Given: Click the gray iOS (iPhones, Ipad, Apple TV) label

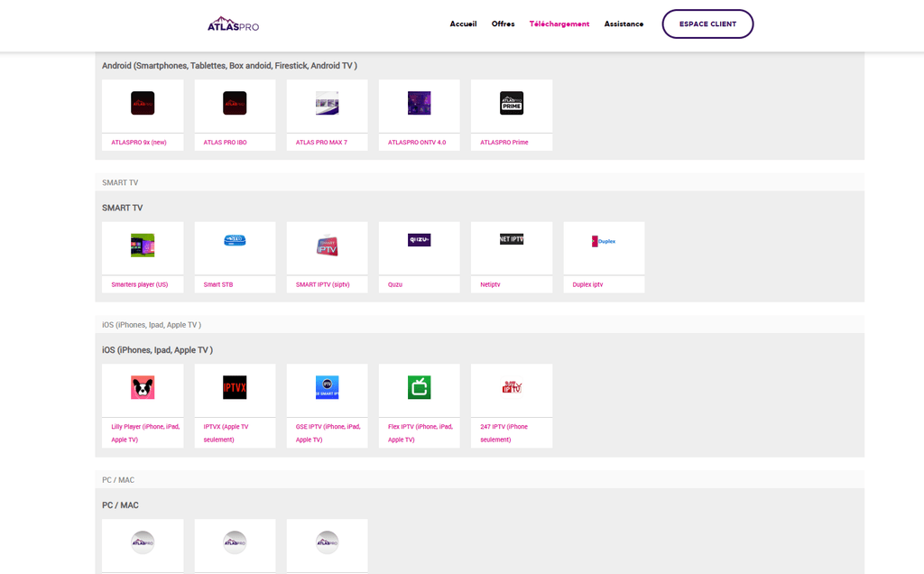Looking at the screenshot, I should [152, 325].
